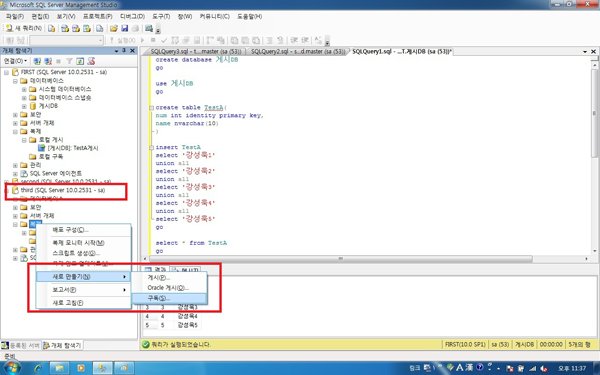Open the 파일(F) menu

[x=15, y=16]
